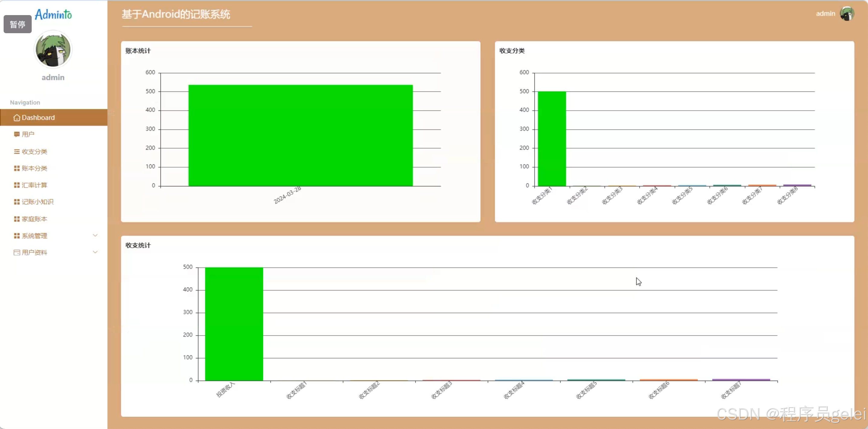Select the 汇率计算 menu entry
The image size is (868, 429).
pos(34,185)
